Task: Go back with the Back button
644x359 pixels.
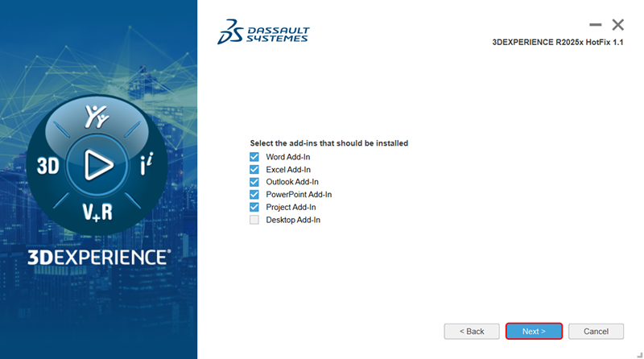Action: pyautogui.click(x=472, y=331)
